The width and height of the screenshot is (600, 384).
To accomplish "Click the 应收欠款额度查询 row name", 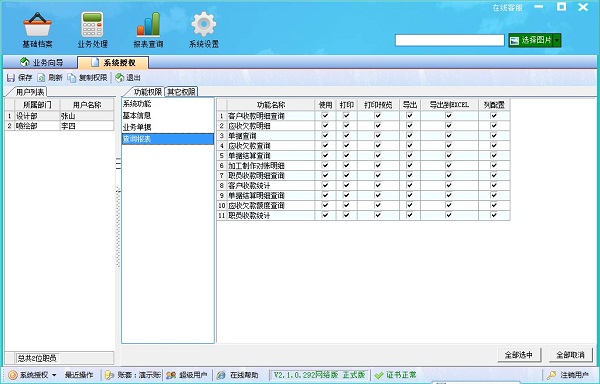I will [x=256, y=205].
